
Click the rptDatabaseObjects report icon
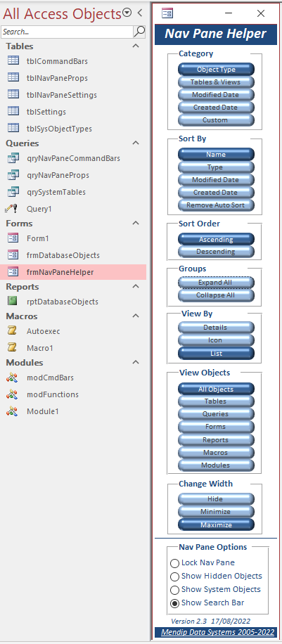point(13,302)
